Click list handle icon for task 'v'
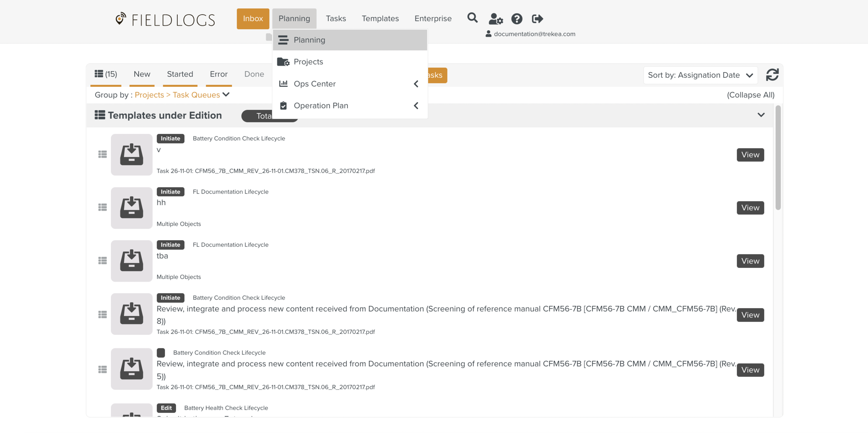The image size is (868, 433). coord(102,154)
